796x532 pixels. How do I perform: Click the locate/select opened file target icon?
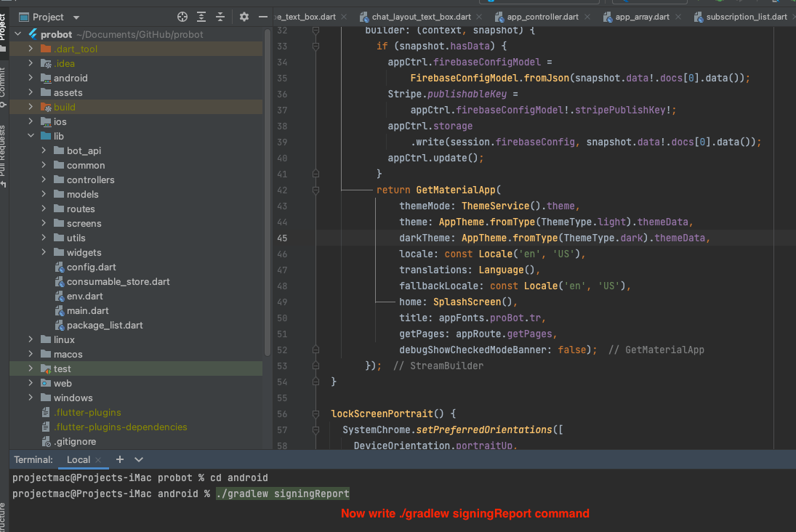(182, 17)
